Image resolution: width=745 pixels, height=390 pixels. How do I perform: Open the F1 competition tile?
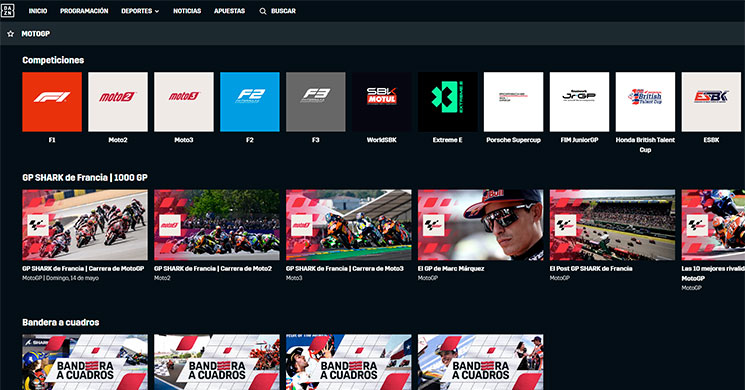(x=52, y=102)
